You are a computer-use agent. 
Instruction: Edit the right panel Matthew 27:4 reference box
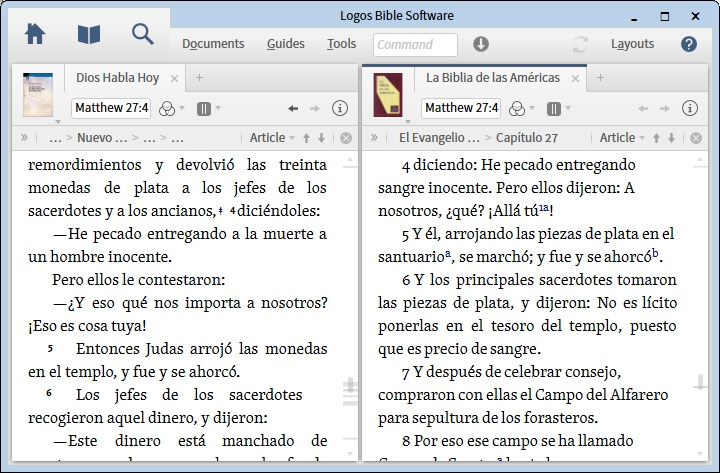(x=461, y=108)
